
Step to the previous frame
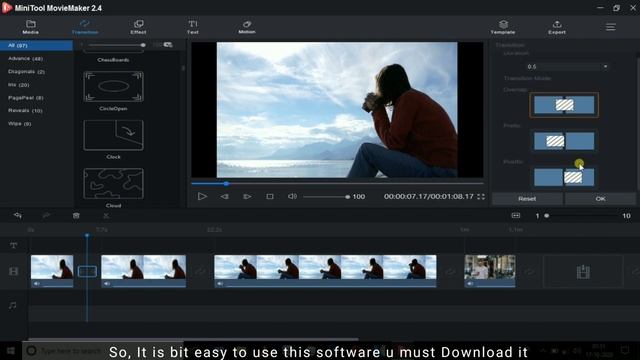[x=224, y=197]
